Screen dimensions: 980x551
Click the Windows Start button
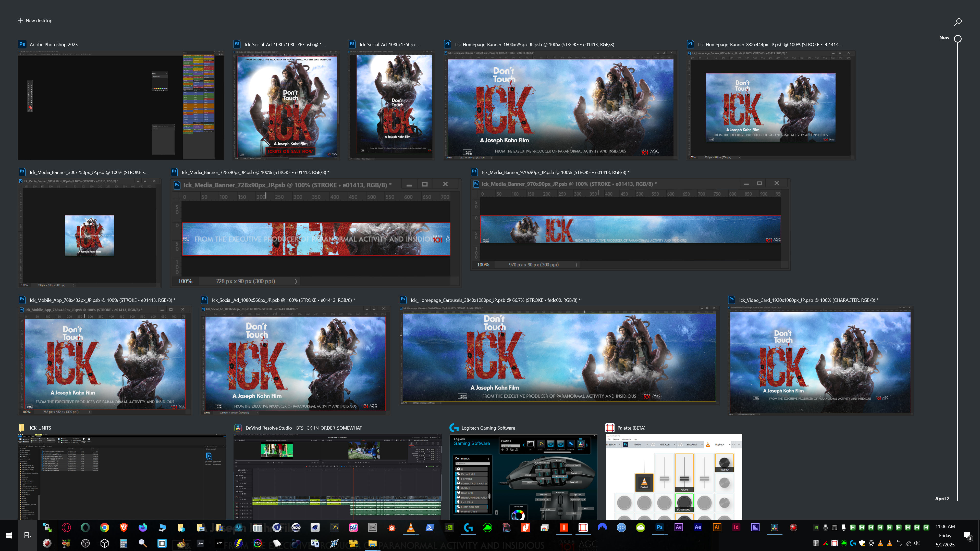point(9,535)
